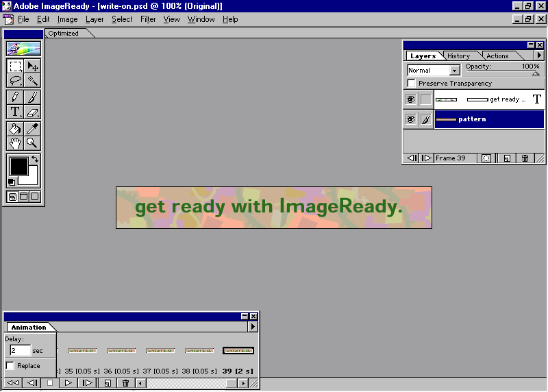Open the Help menu

coord(230,19)
